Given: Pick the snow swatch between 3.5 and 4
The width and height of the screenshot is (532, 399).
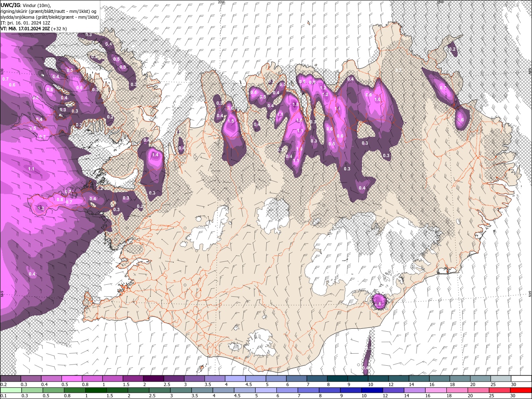Looking at the screenshot, I should pos(214,379).
